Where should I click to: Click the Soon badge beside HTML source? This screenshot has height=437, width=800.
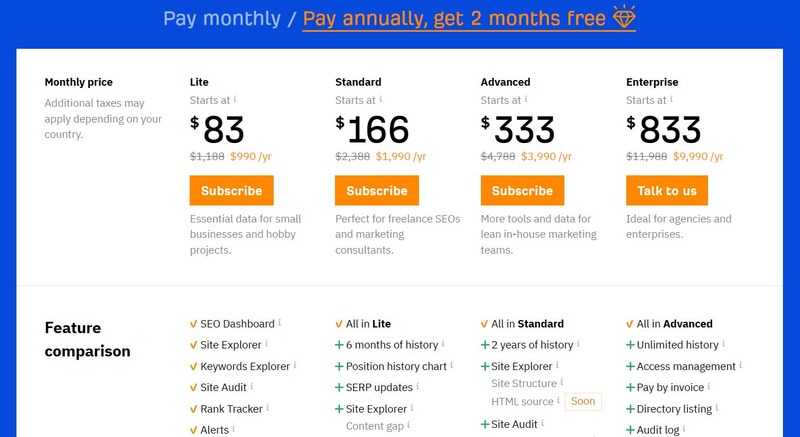point(583,401)
